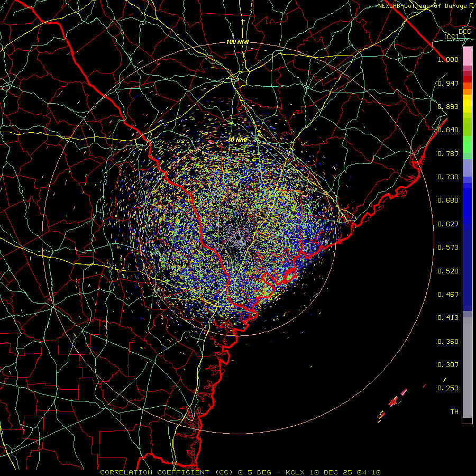Select the 0.787 scale value
Image resolution: width=476 pixels, height=476 pixels.
pos(448,153)
